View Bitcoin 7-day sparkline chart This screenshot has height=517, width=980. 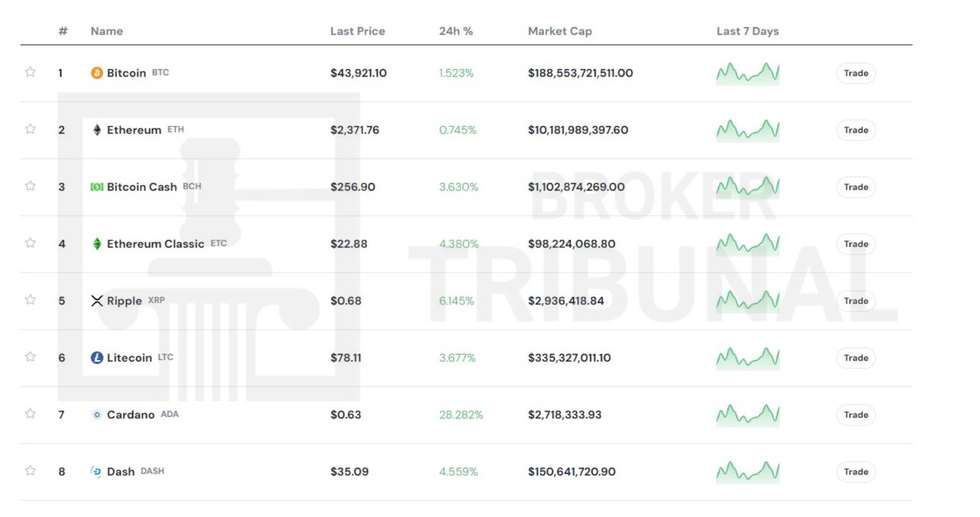748,73
